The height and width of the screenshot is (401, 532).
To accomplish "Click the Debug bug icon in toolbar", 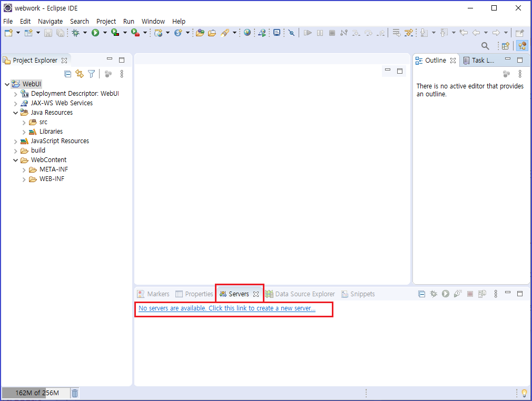I will [x=76, y=33].
